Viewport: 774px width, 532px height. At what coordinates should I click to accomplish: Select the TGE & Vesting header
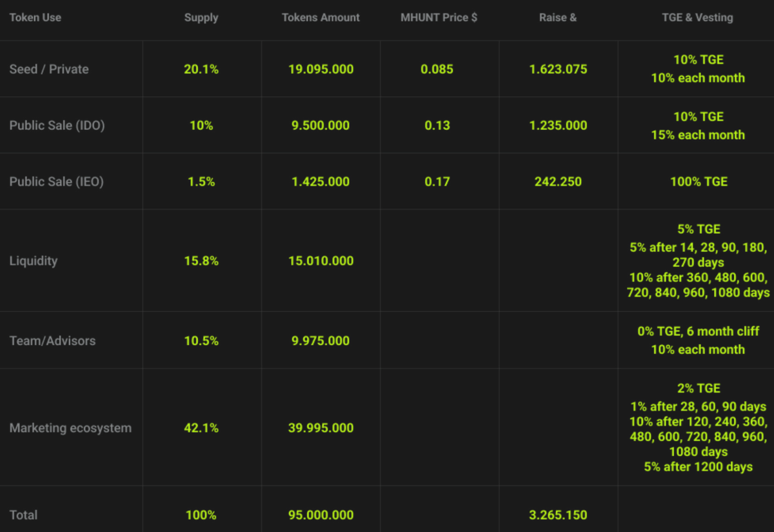pyautogui.click(x=697, y=17)
